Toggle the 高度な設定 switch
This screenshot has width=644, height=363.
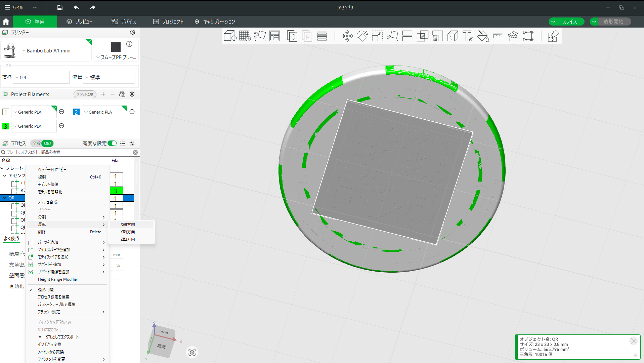pyautogui.click(x=112, y=144)
